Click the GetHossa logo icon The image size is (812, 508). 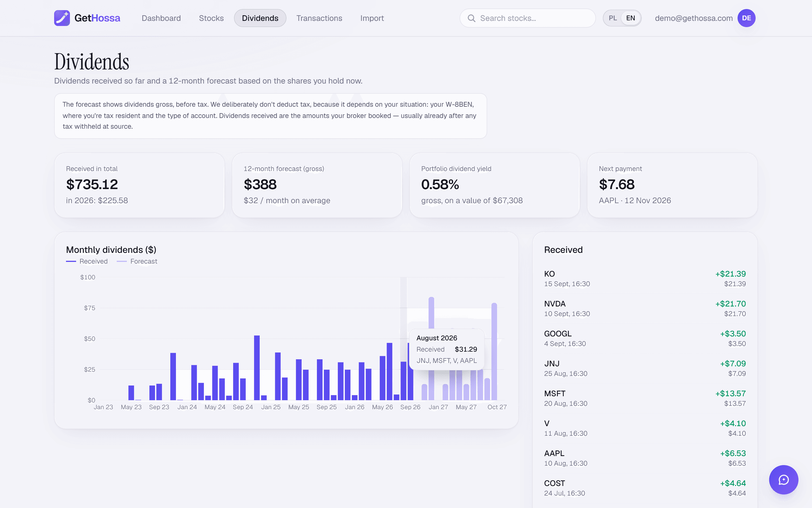coord(62,18)
